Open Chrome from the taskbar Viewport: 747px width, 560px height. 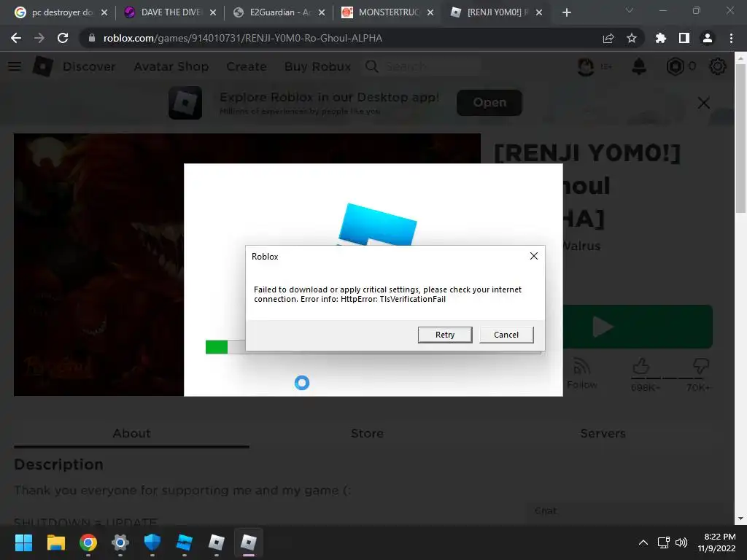coord(88,542)
